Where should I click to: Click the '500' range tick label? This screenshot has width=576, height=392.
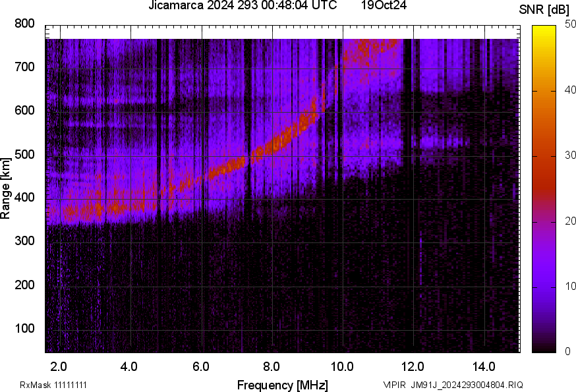point(24,154)
